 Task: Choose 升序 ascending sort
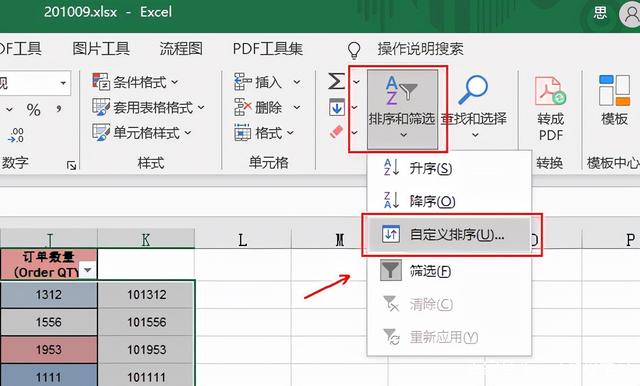click(x=449, y=168)
